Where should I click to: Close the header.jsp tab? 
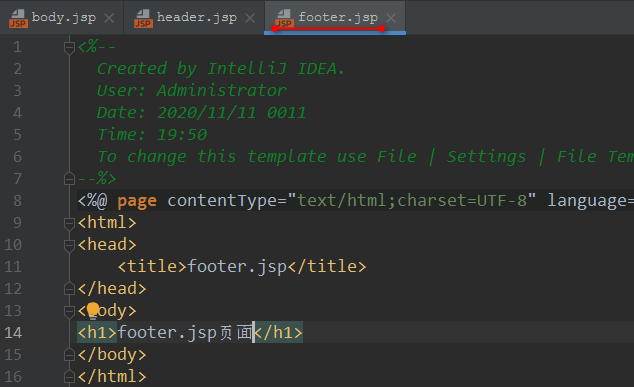coord(250,18)
